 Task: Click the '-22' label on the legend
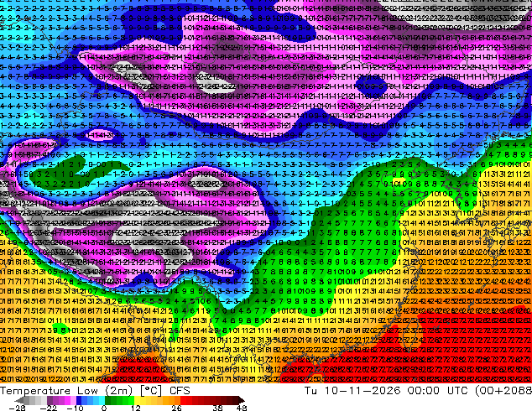[49, 408]
